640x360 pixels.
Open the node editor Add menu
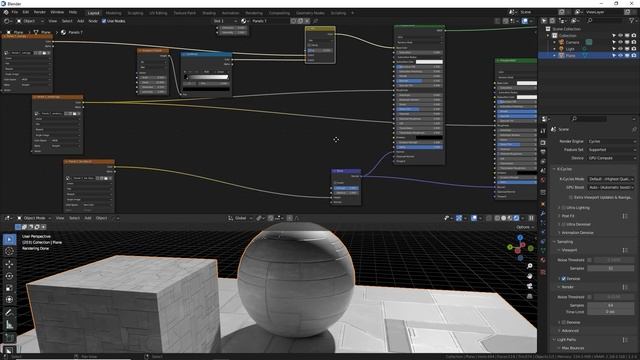(x=80, y=21)
